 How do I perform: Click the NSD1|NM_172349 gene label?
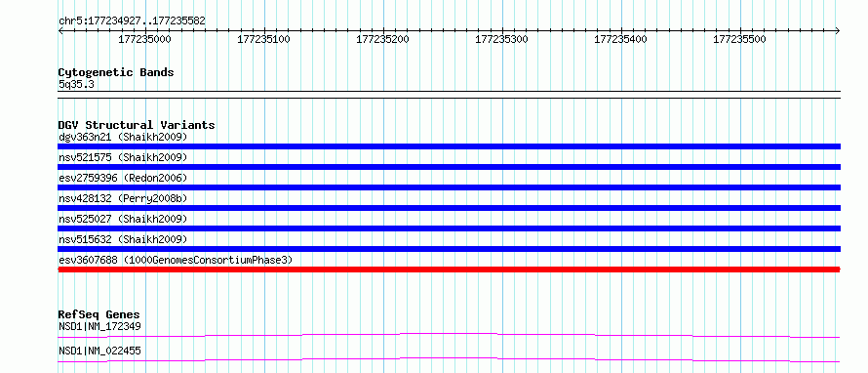[x=99, y=326]
